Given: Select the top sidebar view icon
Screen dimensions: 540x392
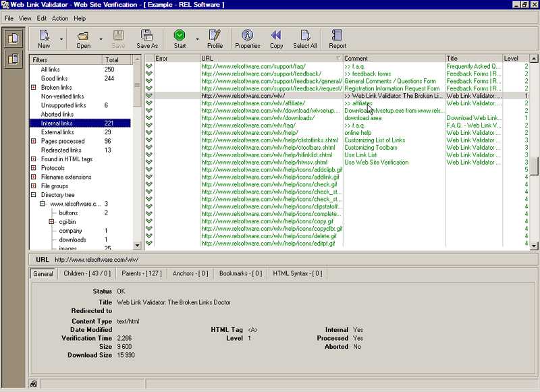Looking at the screenshot, I should pos(13,38).
